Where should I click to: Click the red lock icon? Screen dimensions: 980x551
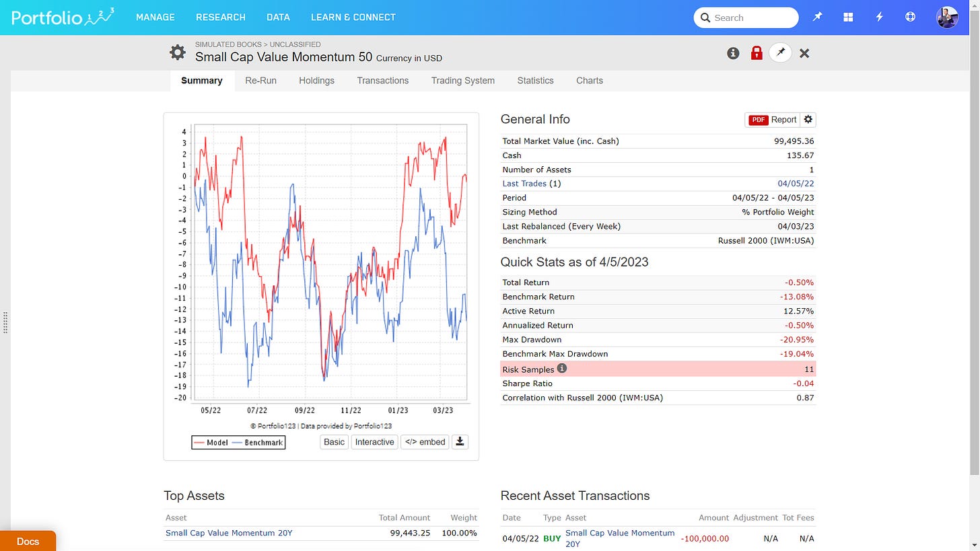[757, 53]
